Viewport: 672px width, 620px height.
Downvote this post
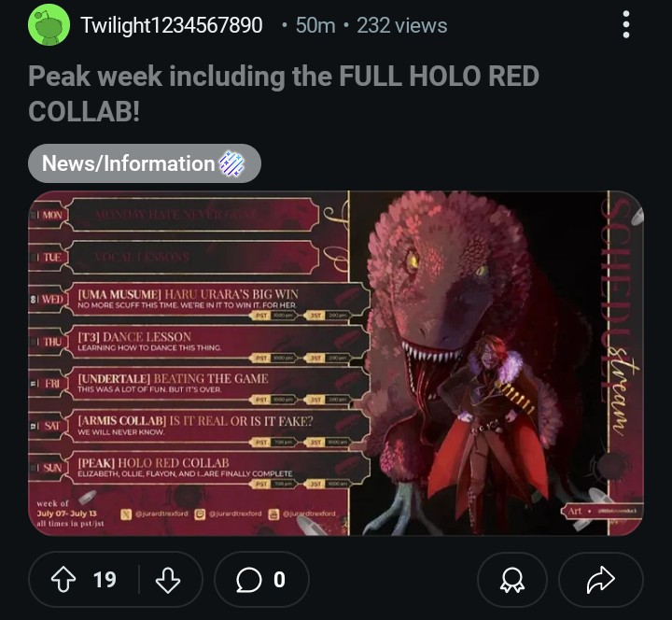click(x=168, y=580)
